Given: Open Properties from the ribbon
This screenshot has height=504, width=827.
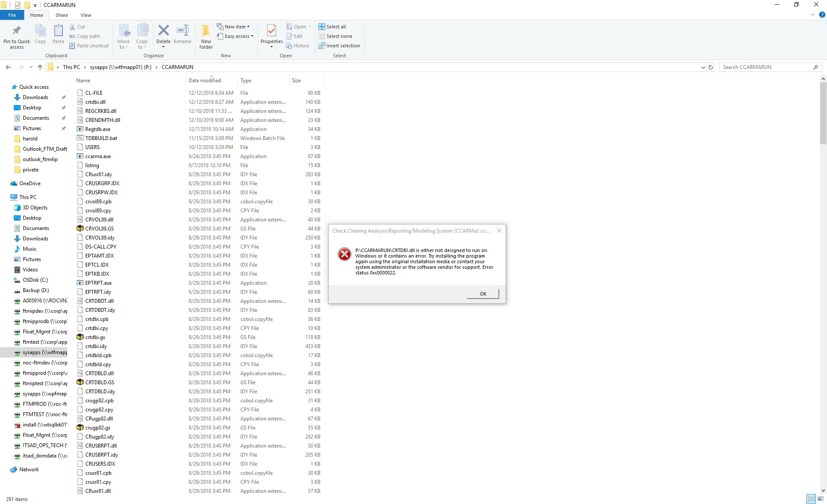Looking at the screenshot, I should pos(271,31).
